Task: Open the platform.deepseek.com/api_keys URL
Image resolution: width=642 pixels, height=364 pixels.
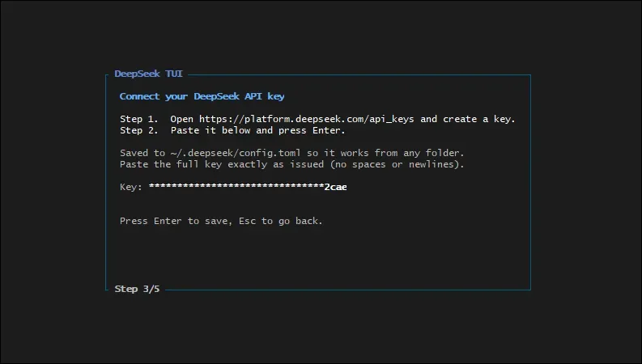Action: click(306, 119)
